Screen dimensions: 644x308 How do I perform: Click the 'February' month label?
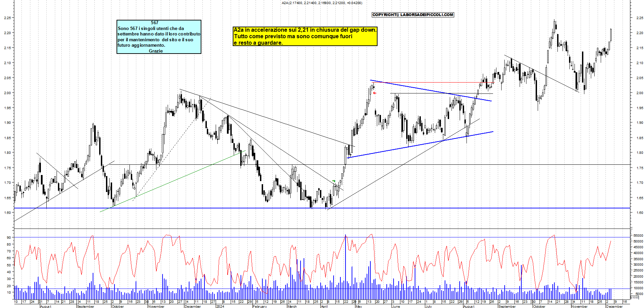[x=260, y=306]
